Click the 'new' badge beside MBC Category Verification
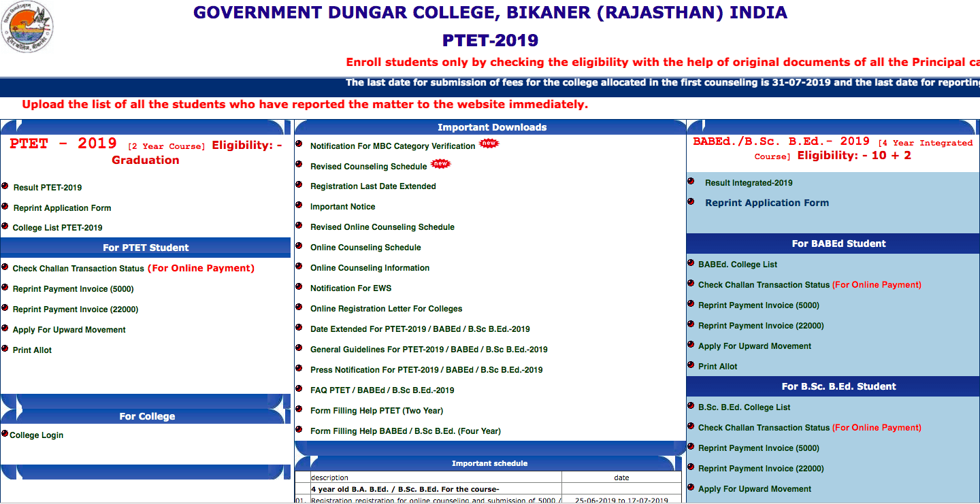 [489, 144]
